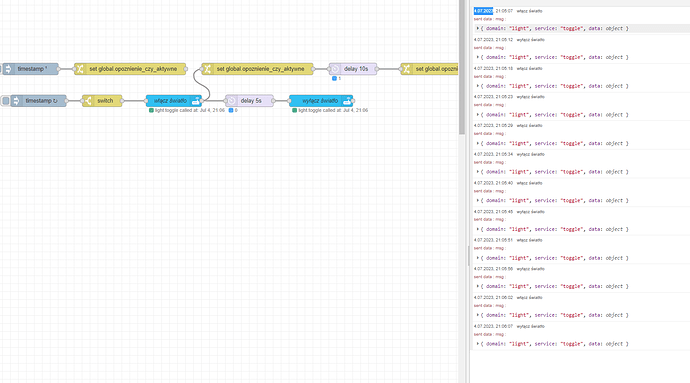Click the '4.07.2023, 21:05:40' timestamp text
The width and height of the screenshot is (690, 383).
(x=493, y=183)
